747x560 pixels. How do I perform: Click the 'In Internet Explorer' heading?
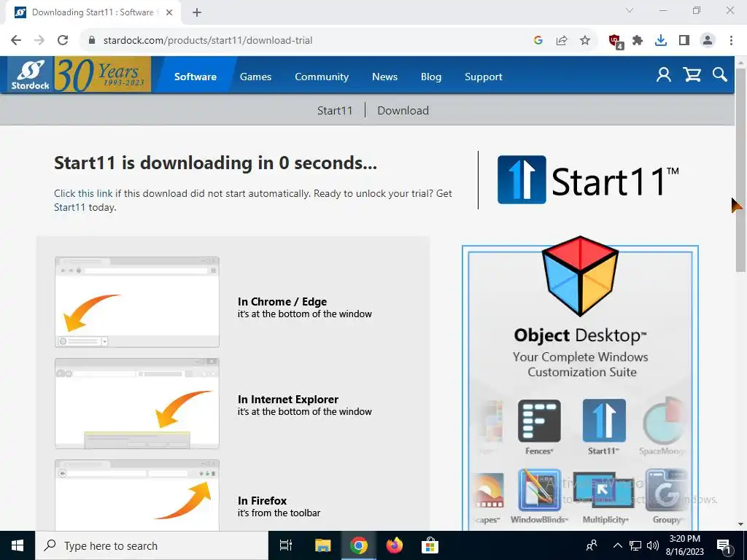point(287,400)
